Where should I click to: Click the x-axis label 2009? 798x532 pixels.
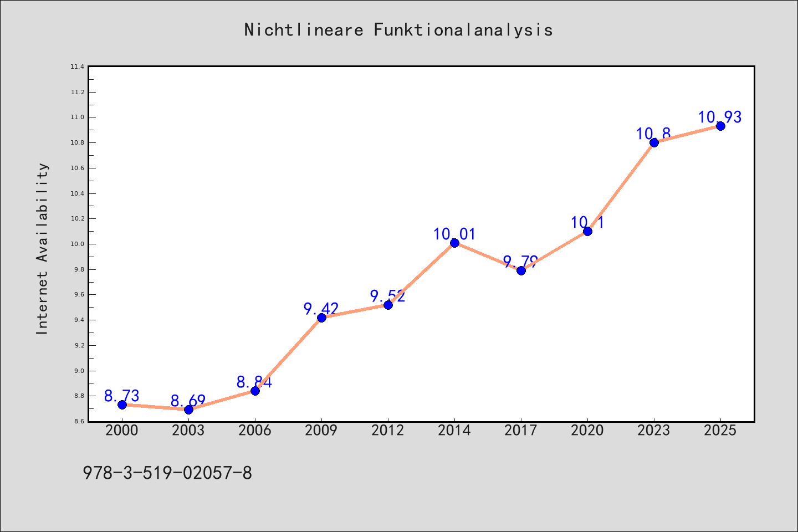click(x=321, y=431)
